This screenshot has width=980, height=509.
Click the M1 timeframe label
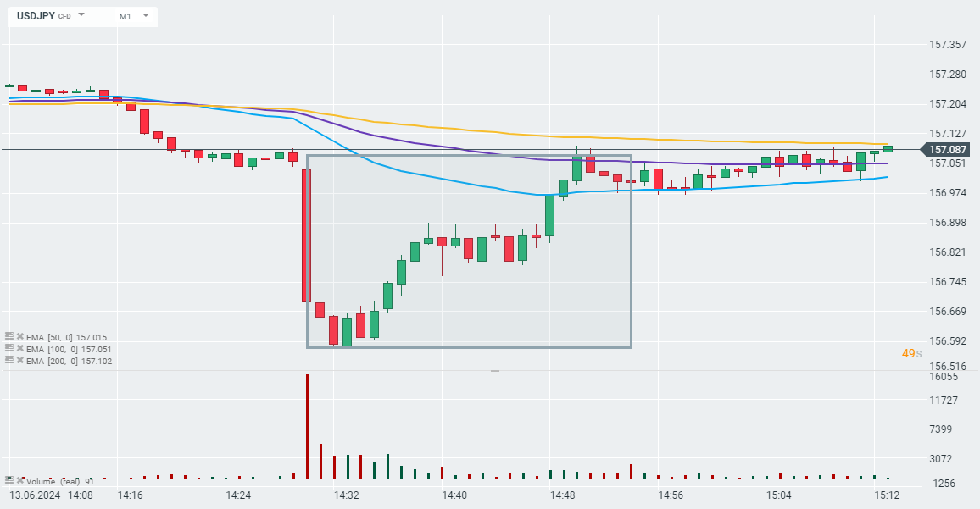125,16
